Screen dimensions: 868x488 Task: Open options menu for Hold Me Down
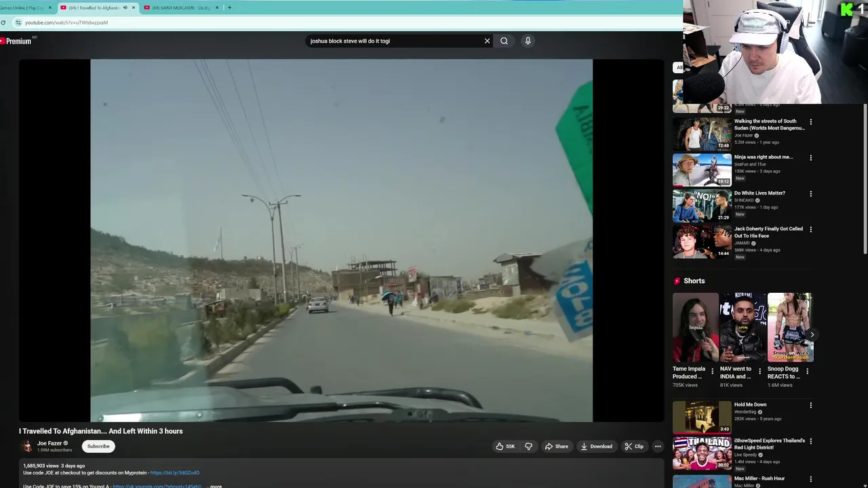(x=810, y=405)
